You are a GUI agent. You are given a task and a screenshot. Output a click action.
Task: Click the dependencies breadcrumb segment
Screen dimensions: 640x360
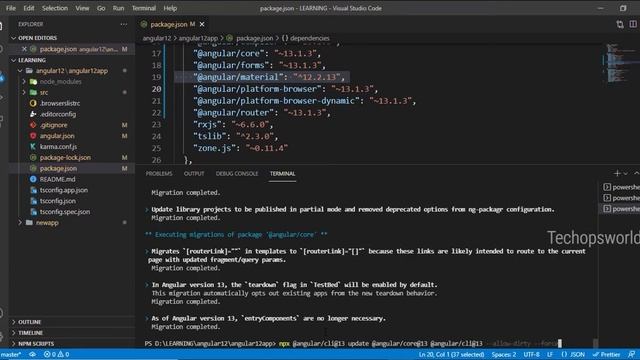(x=309, y=38)
